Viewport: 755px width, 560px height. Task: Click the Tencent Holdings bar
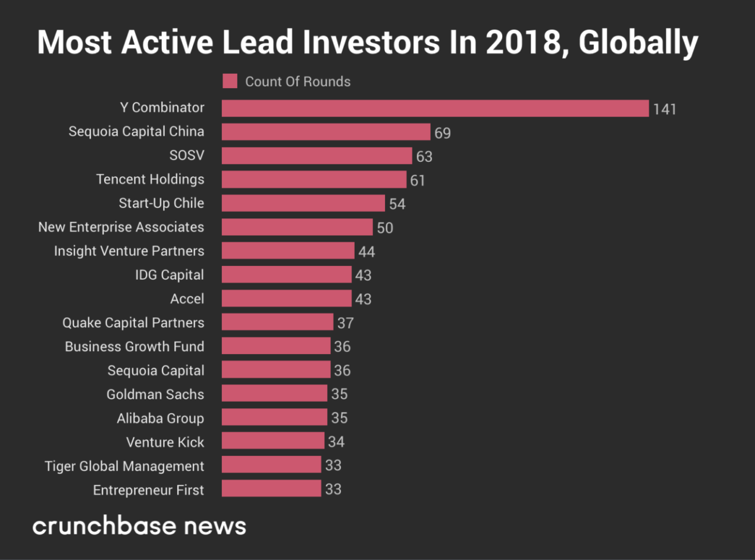point(314,180)
